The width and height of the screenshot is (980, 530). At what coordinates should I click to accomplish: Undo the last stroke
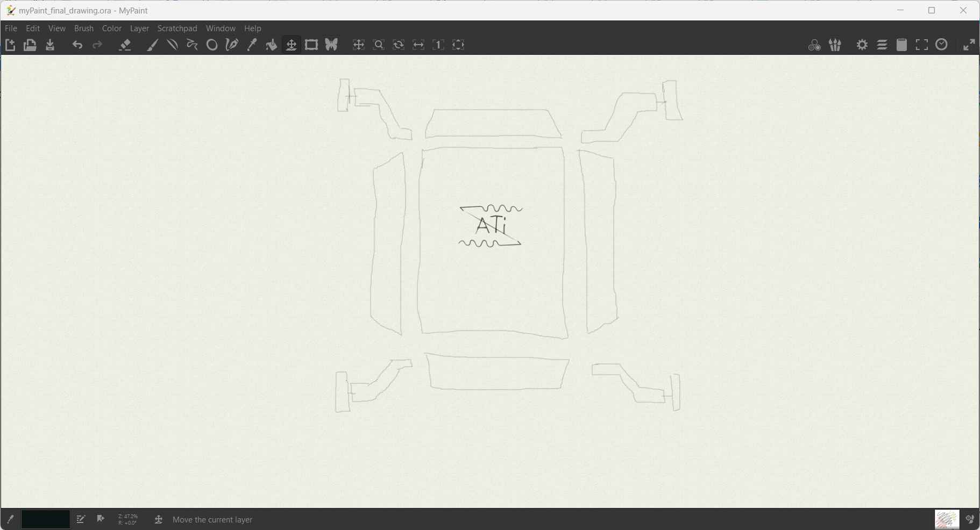pos(77,45)
